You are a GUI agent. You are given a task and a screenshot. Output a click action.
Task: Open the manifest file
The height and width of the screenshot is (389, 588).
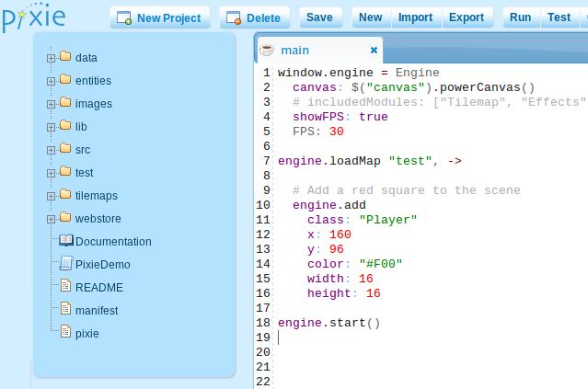[x=97, y=310]
